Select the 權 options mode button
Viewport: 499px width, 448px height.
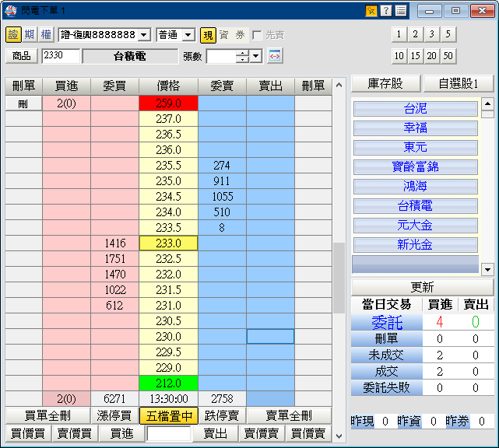point(45,35)
